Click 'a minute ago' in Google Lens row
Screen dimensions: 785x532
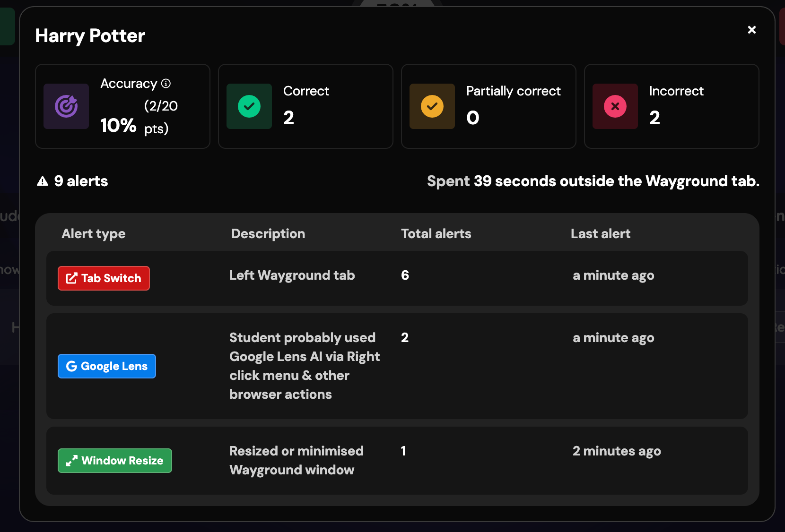[613, 338]
